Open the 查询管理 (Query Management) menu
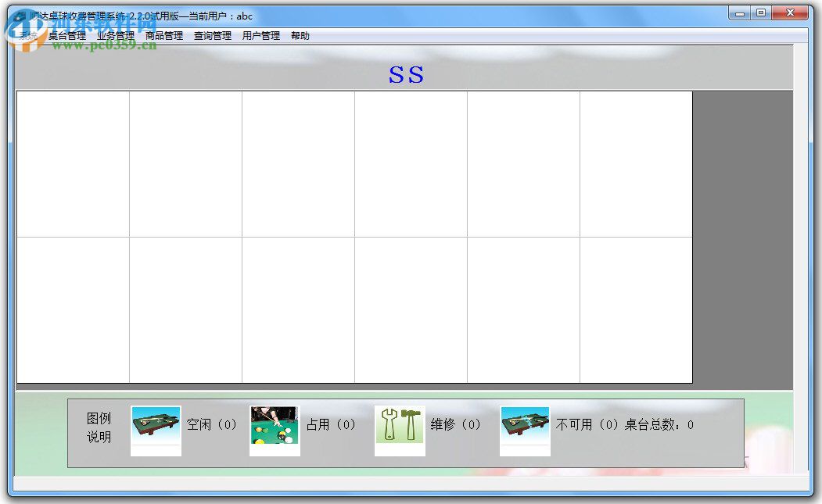This screenshot has height=504, width=822. [x=211, y=34]
